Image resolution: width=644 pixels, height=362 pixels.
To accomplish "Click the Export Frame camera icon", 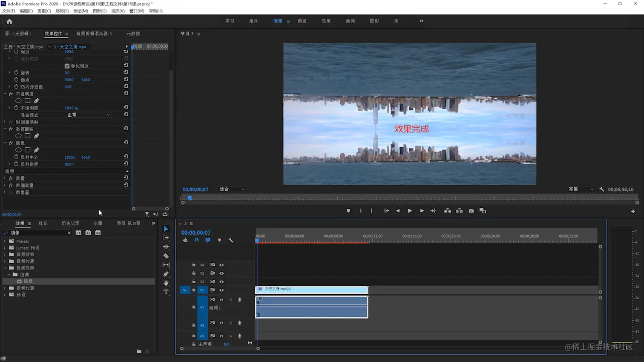I will pyautogui.click(x=471, y=211).
